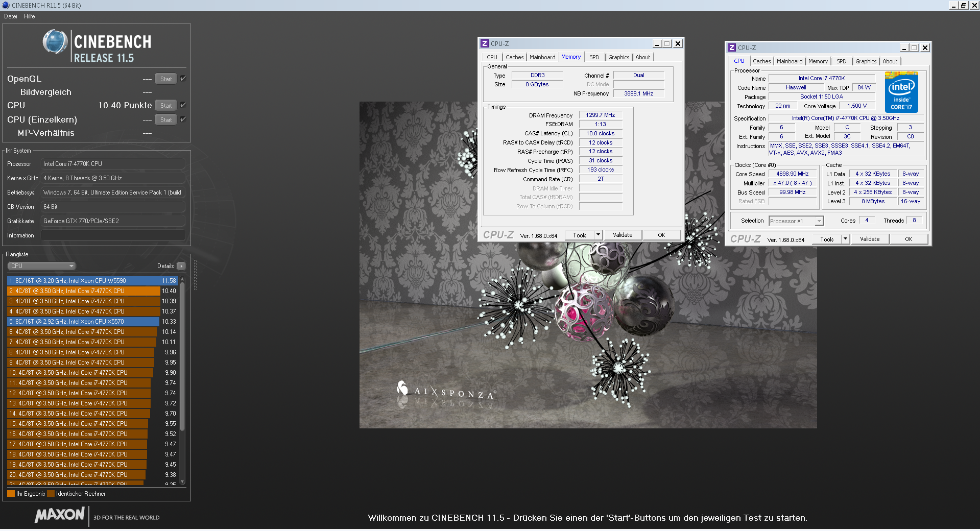Expand Tools dropdown arrow in Memory CPU-Z window

pos(598,235)
